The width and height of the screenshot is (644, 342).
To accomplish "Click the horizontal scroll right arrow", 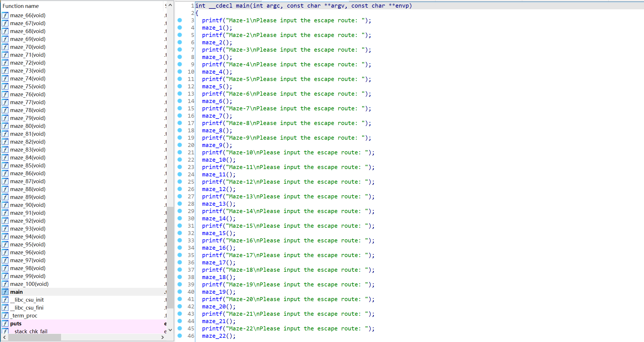I will coord(162,337).
